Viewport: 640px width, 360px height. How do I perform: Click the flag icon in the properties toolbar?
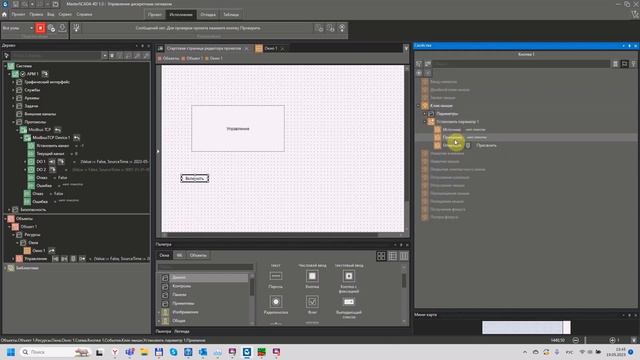[x=624, y=64]
